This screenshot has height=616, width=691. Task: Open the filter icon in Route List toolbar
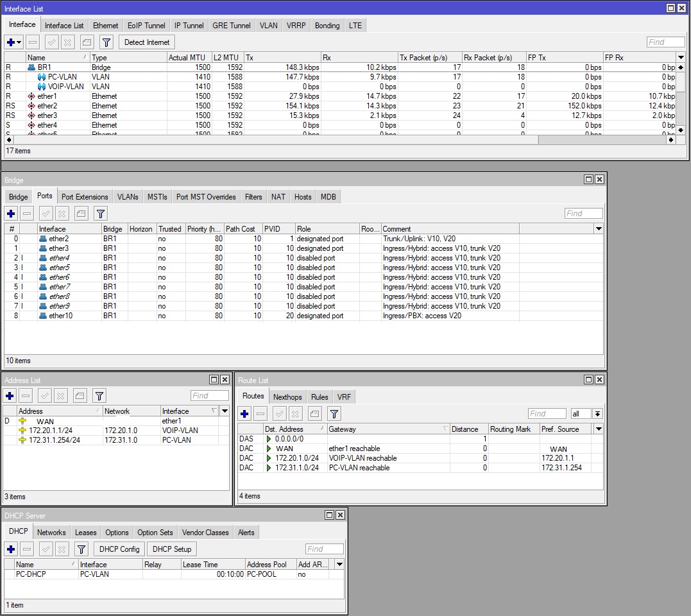point(334,414)
